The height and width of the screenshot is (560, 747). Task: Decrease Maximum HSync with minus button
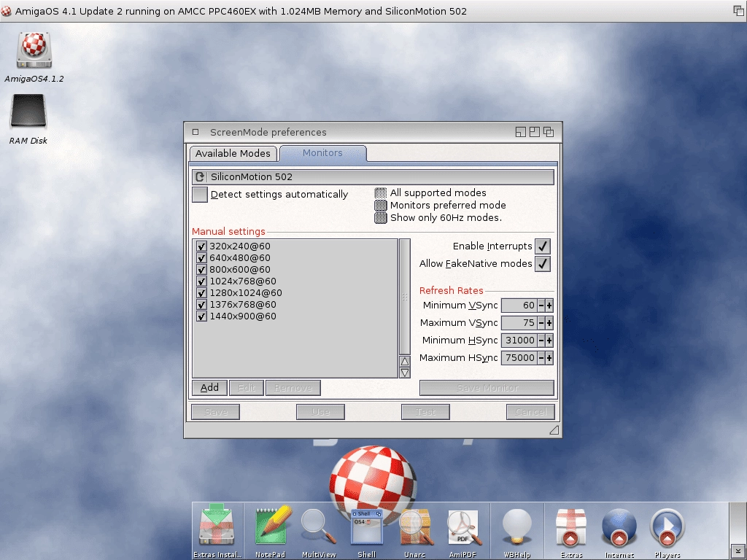[x=541, y=358]
